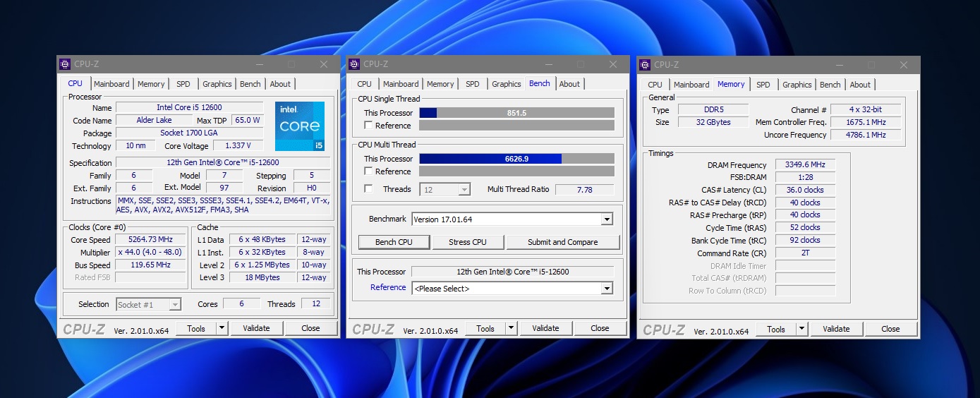980x398 pixels.
Task: Expand the Tools arrow in the processor-info window
Action: (222, 327)
